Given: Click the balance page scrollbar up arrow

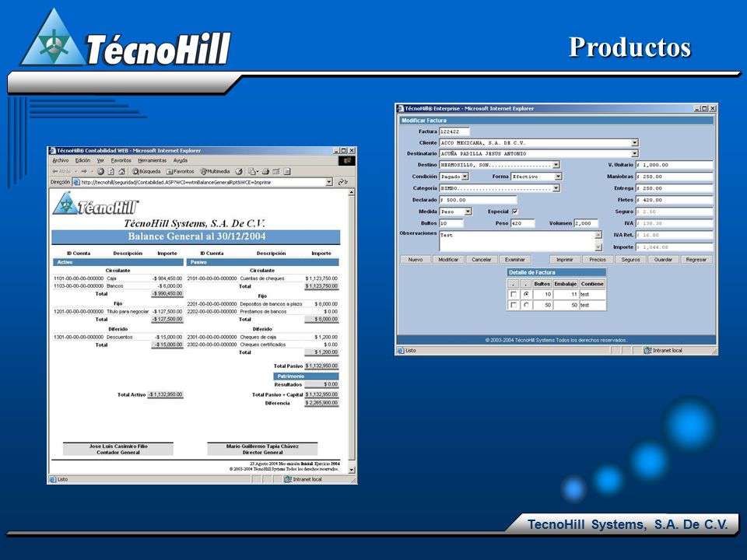Looking at the screenshot, I should tap(352, 192).
